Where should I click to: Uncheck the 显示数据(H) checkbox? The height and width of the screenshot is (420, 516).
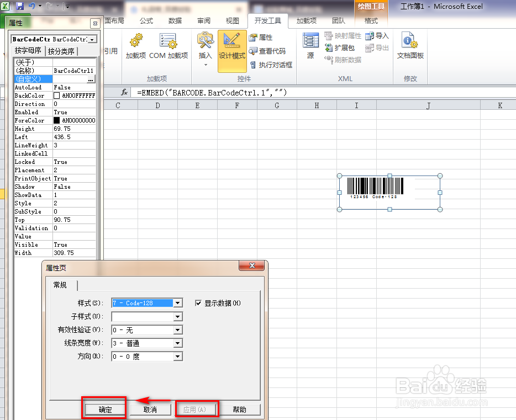[198, 302]
